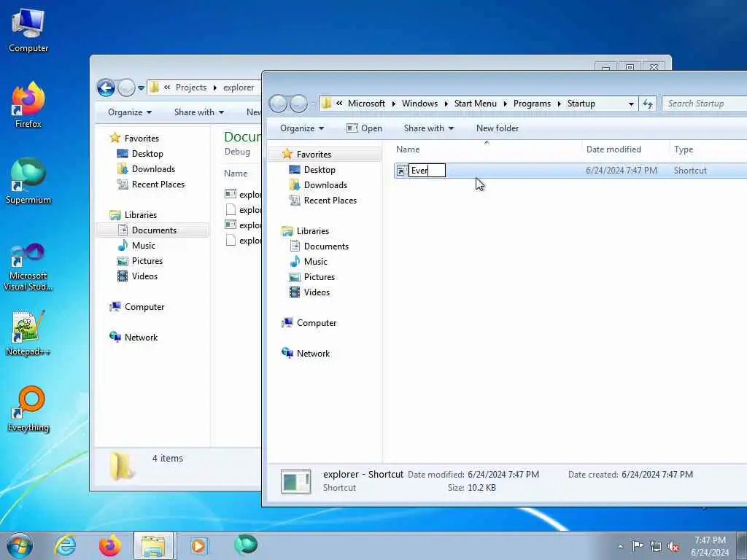Select the Microsoft Visual Studio desktop shortcut
Viewport: 747px width, 560px height.
point(28,267)
